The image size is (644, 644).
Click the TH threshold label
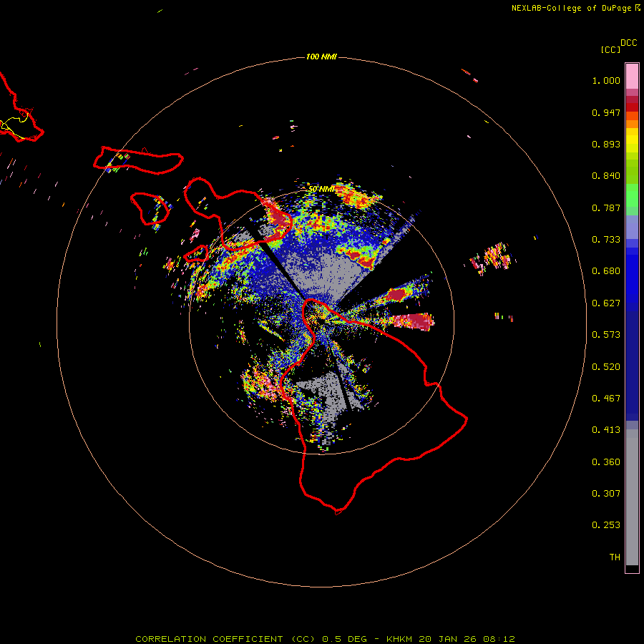tap(615, 557)
